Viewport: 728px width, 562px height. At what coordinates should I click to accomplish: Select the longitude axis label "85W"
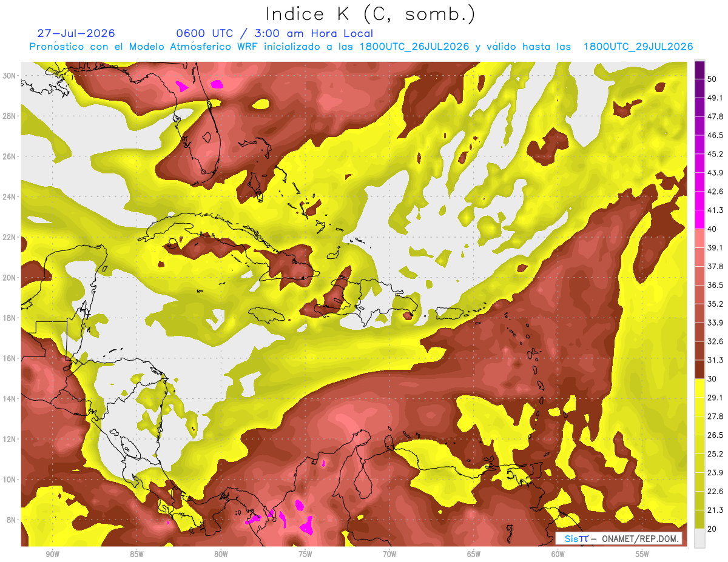tap(136, 554)
